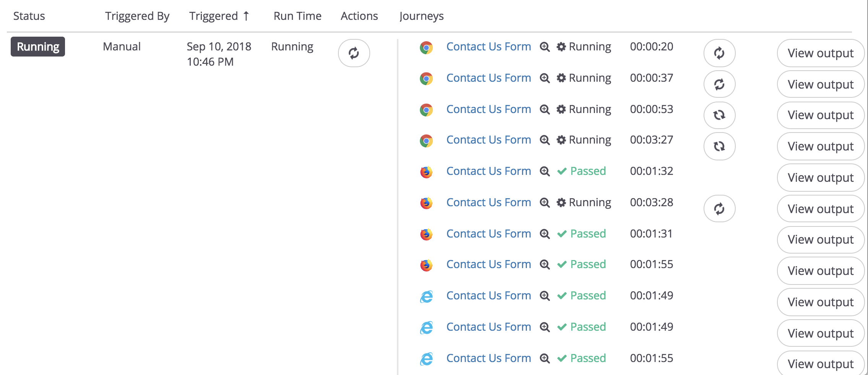Click the Firefox icon in the 00:01:31 row
This screenshot has height=375, width=868.
pyautogui.click(x=426, y=234)
